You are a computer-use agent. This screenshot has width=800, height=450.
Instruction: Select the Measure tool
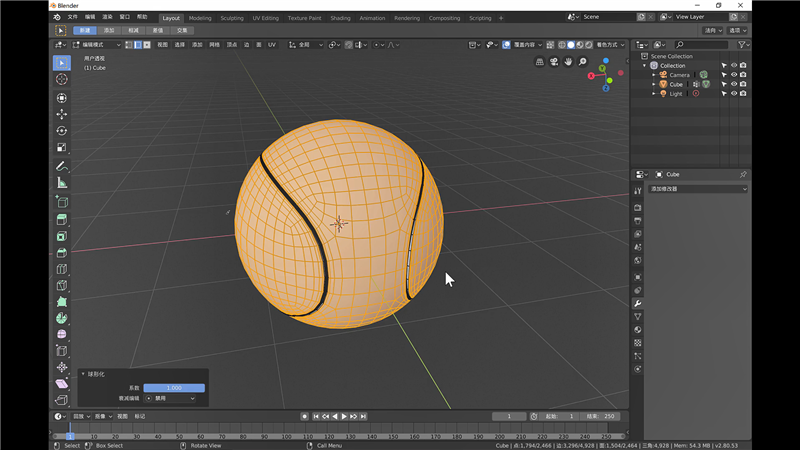pyautogui.click(x=62, y=183)
